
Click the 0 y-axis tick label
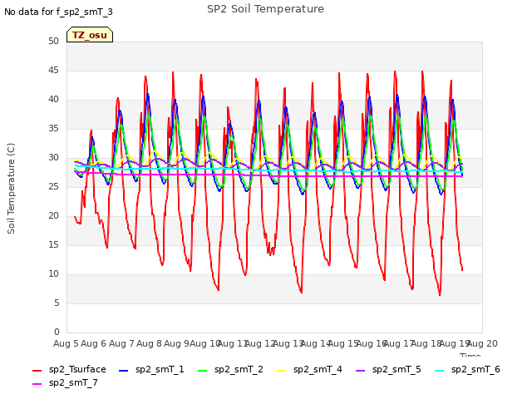point(57,332)
